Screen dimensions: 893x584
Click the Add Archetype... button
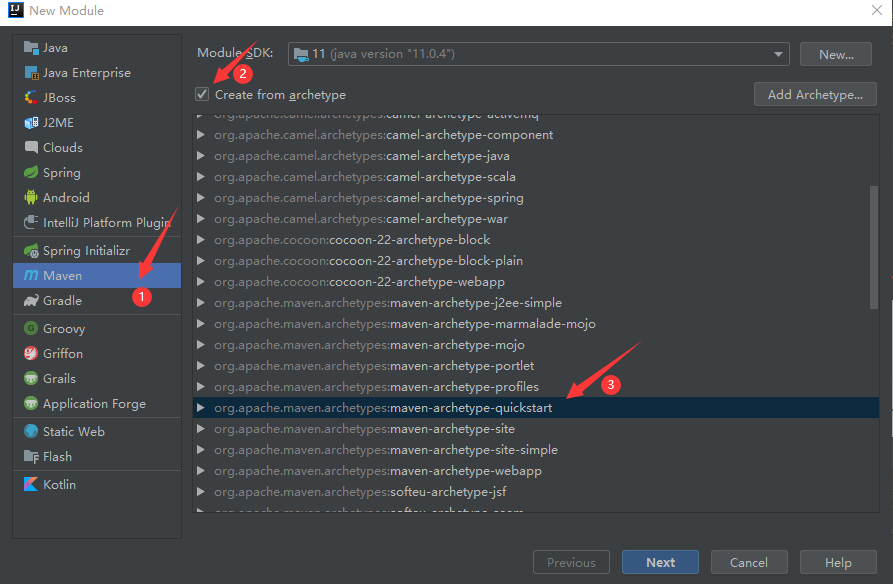(x=815, y=95)
